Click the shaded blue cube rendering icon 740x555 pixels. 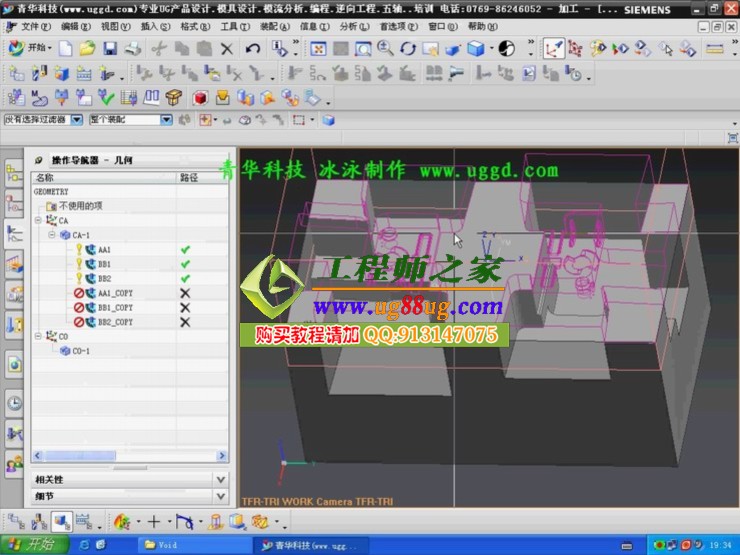(476, 48)
